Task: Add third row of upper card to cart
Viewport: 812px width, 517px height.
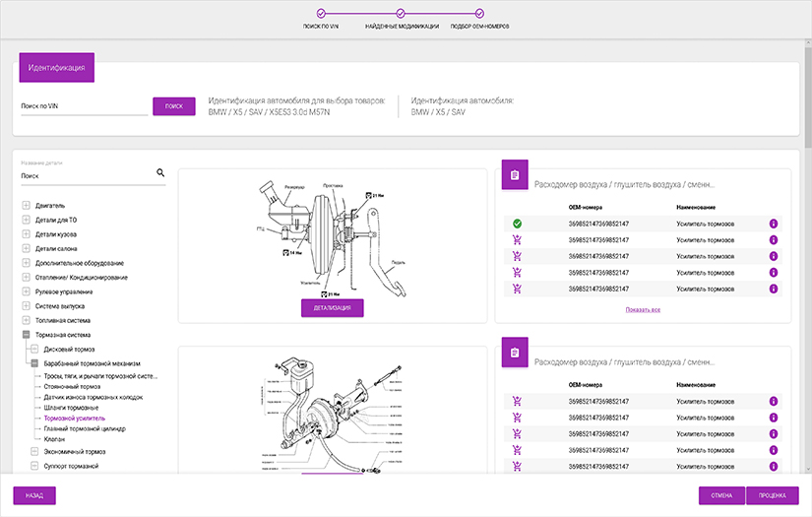Action: coord(517,256)
